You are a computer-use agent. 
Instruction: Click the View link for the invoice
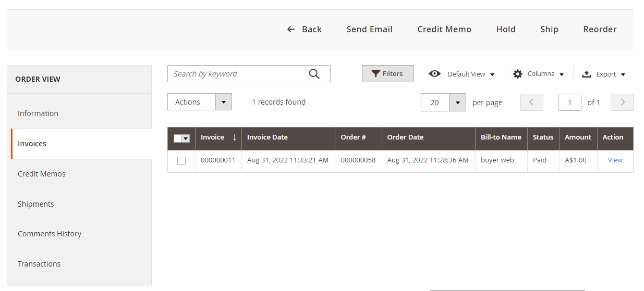point(615,160)
